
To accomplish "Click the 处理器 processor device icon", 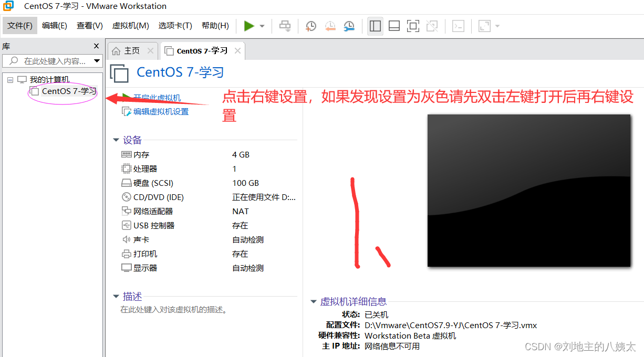I will [126, 169].
